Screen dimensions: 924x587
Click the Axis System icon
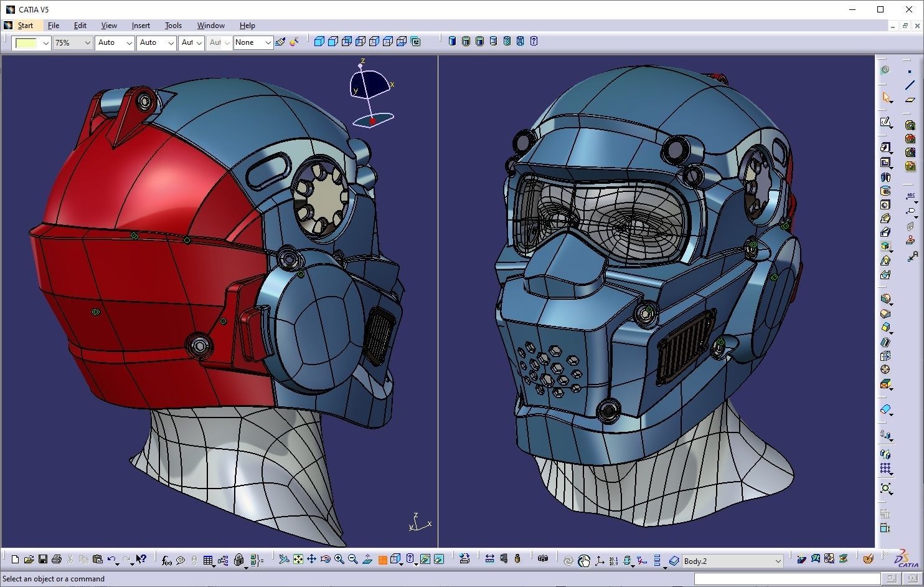(x=600, y=561)
